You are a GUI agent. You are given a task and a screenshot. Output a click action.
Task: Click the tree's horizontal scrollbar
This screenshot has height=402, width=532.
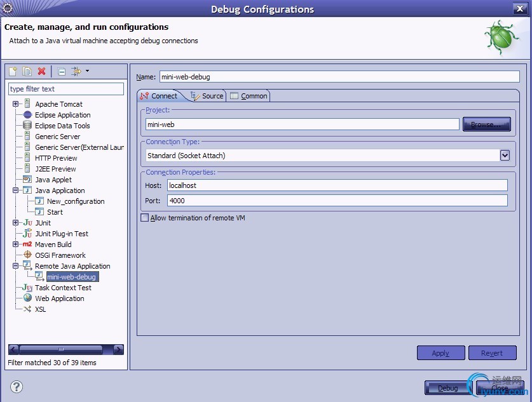pos(61,349)
